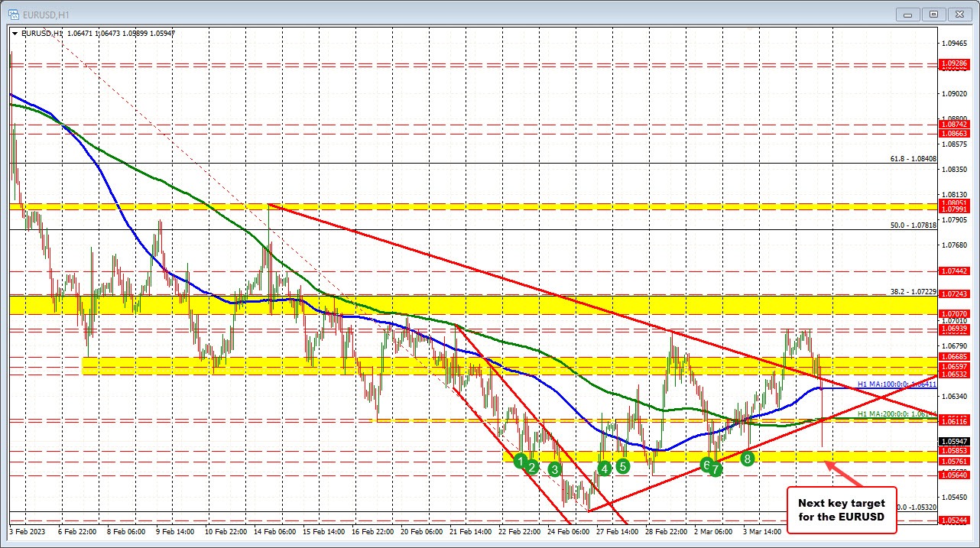Click the 21 Feb 14:00 time axis label
This screenshot has width=980, height=548.
point(471,531)
